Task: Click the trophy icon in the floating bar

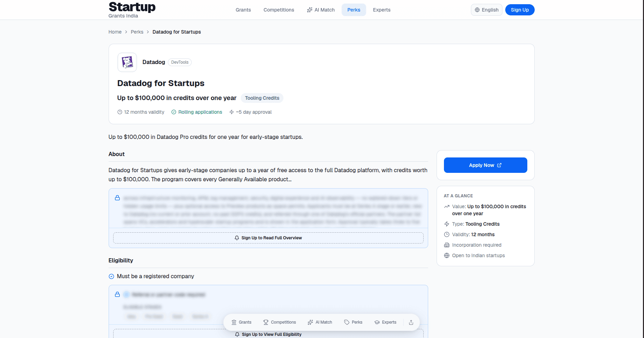Action: pyautogui.click(x=266, y=322)
